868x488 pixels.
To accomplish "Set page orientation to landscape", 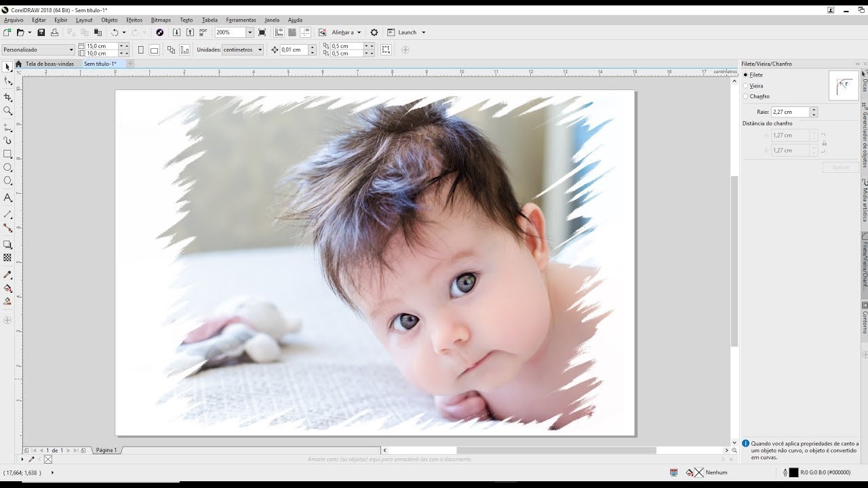I will (154, 49).
